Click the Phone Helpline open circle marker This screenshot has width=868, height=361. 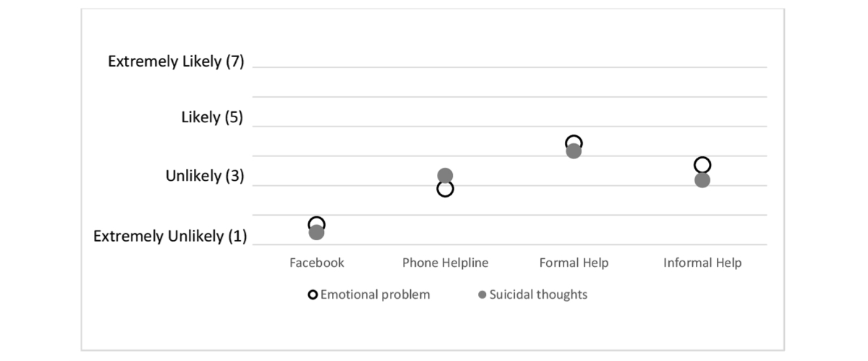445,190
